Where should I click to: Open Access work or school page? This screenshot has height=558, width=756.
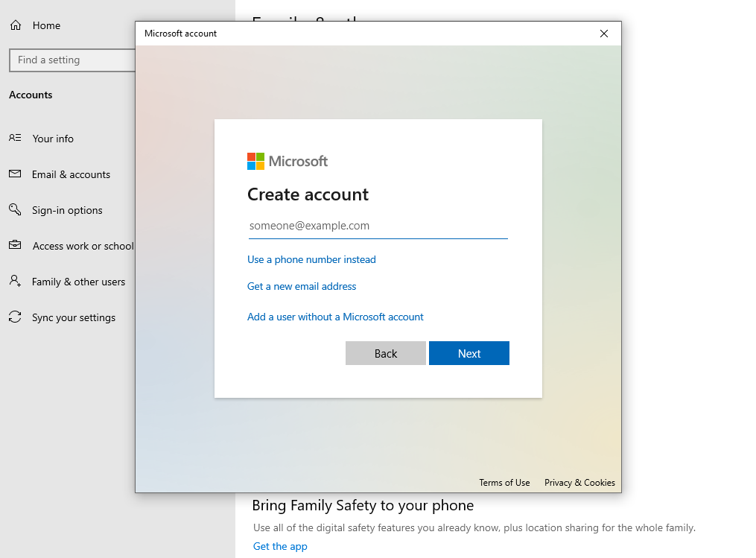pyautogui.click(x=83, y=246)
